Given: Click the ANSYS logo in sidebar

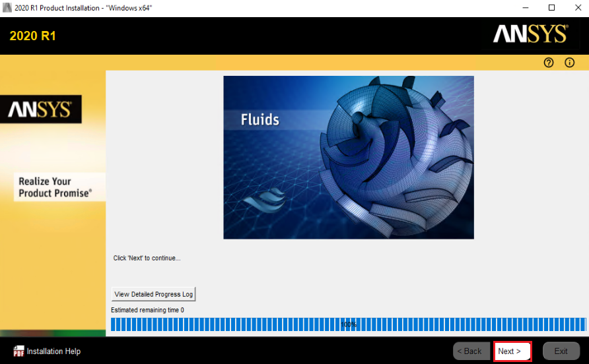Looking at the screenshot, I should (40, 109).
